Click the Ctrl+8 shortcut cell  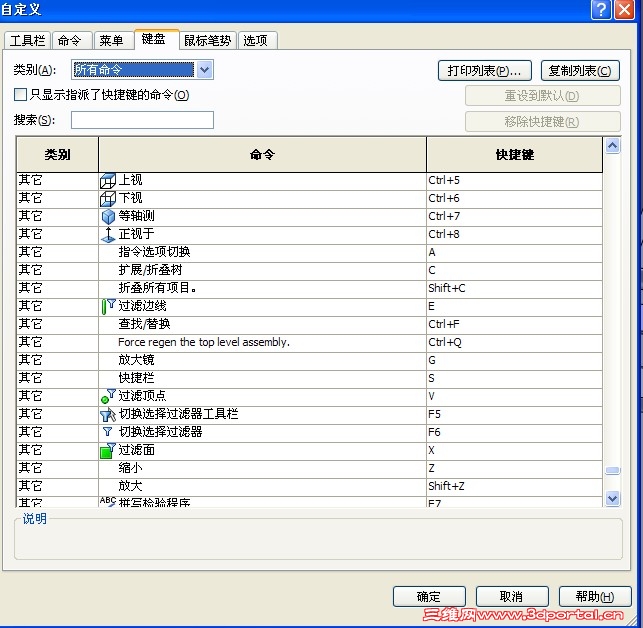tap(515, 234)
